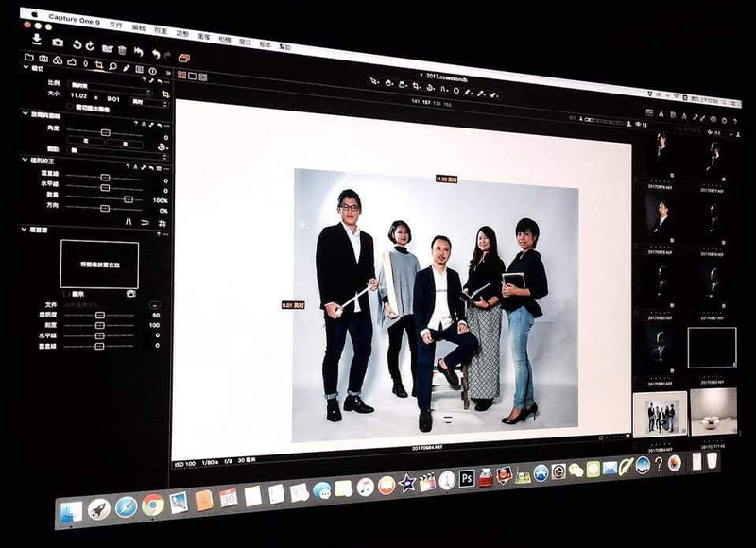This screenshot has height=548, width=756.
Task: Click the trash Delete icon in toolbar
Action: (x=122, y=48)
